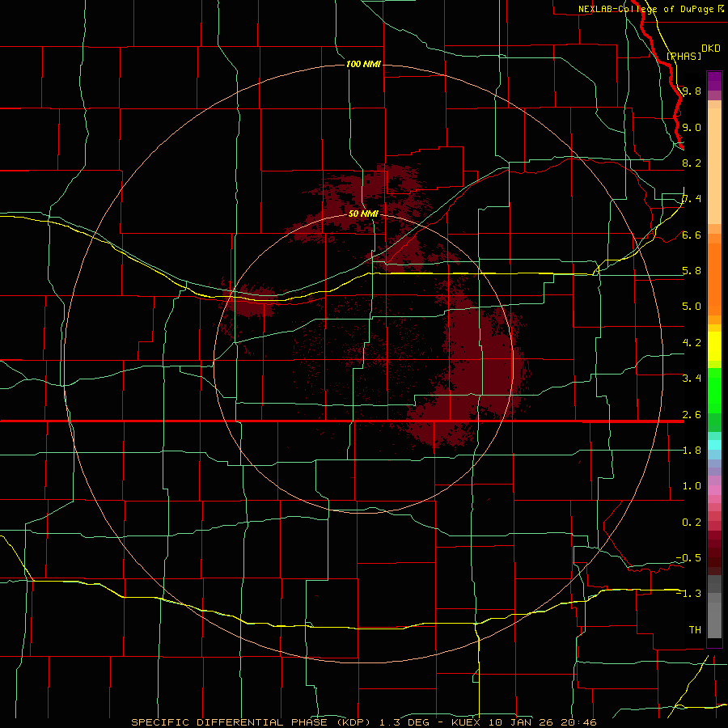The width and height of the screenshot is (728, 728).
Task: Click the 8.2 value on the scale
Action: point(692,163)
